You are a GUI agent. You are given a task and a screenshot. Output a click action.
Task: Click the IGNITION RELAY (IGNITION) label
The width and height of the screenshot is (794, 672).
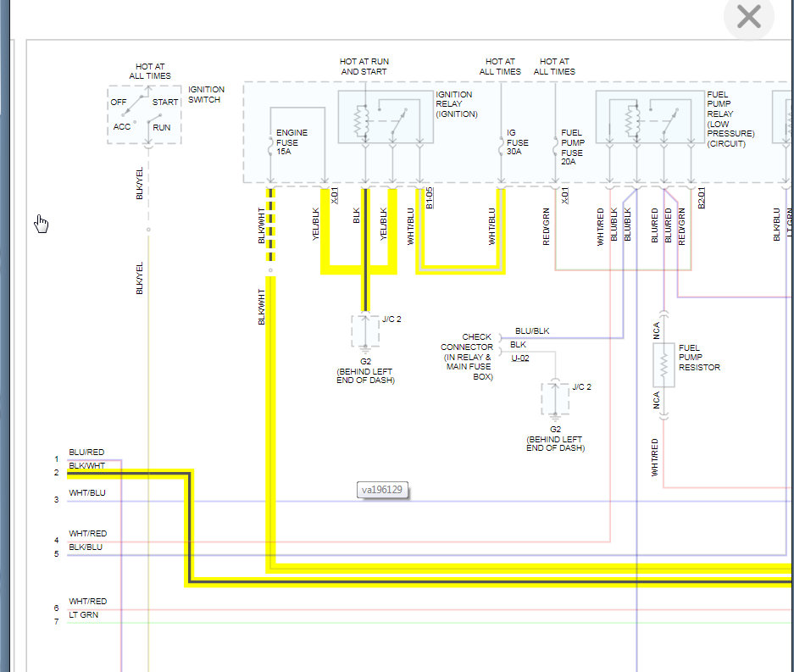(456, 104)
